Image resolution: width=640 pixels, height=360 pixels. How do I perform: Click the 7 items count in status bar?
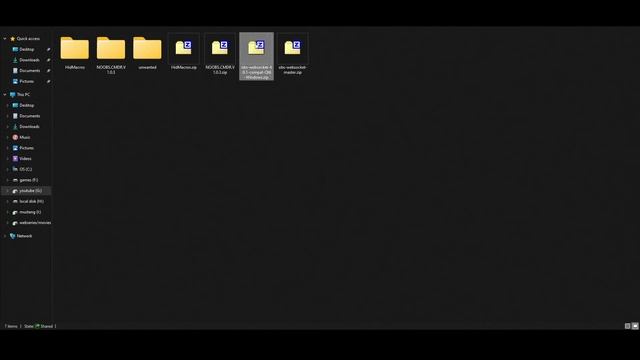pos(11,326)
